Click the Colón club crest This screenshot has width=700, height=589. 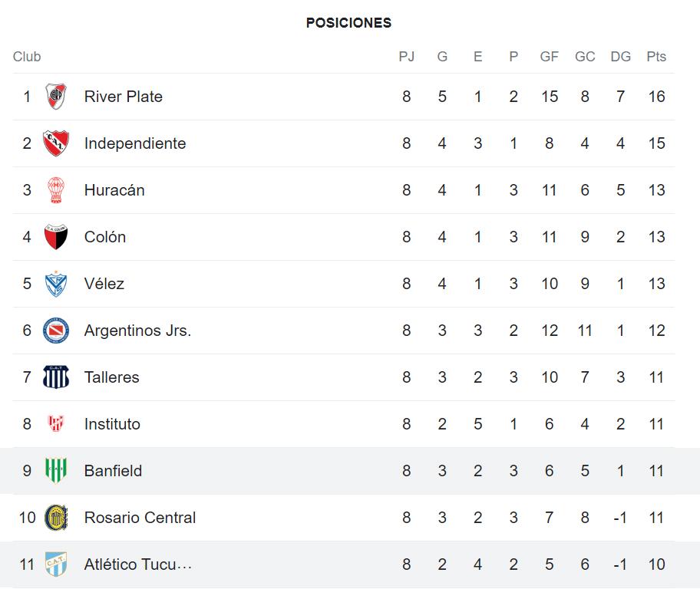[56, 237]
